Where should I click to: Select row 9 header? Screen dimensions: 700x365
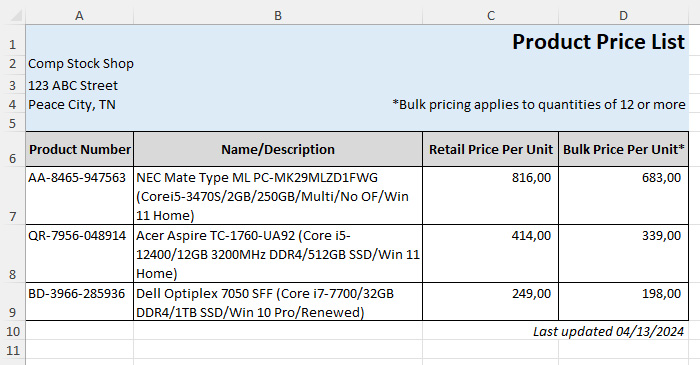12,302
